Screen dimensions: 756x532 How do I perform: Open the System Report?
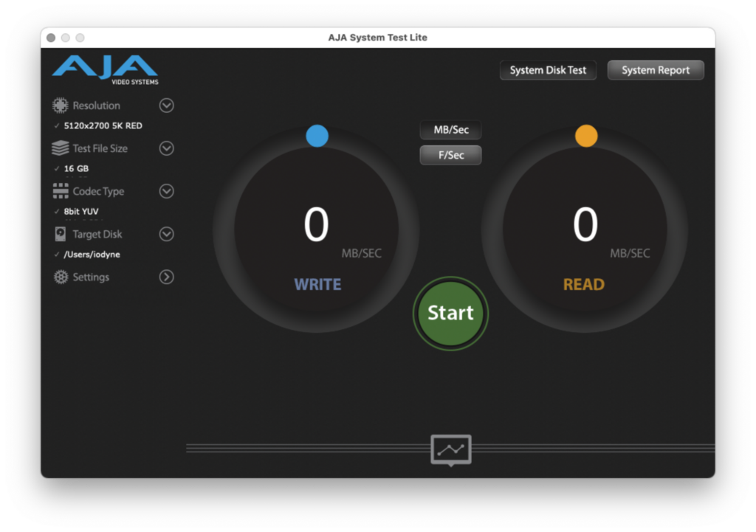pos(656,70)
